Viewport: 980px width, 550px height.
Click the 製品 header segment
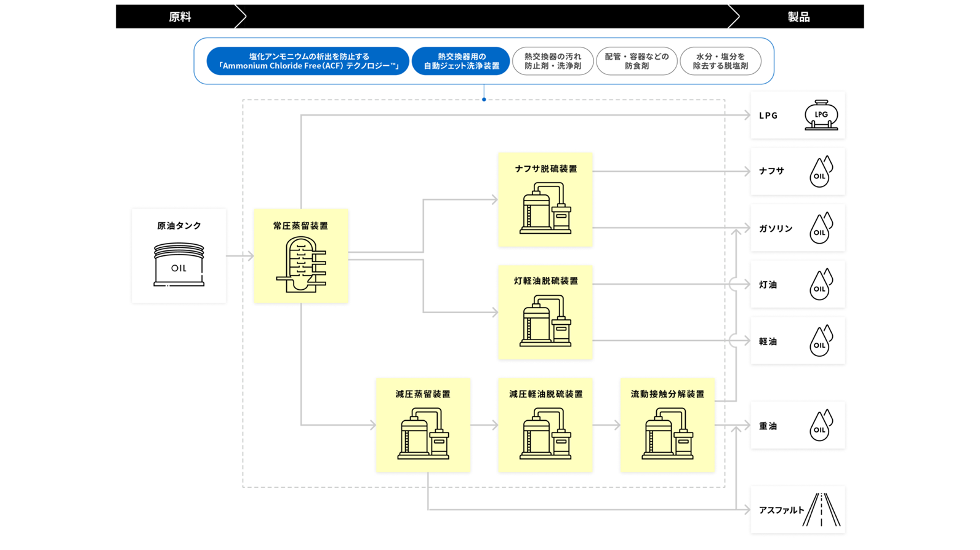(x=798, y=17)
